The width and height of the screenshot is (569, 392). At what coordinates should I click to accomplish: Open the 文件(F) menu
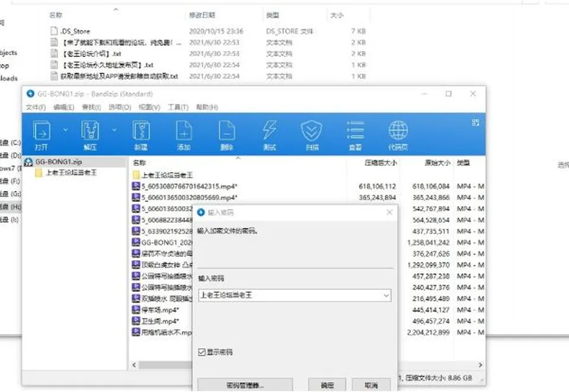36,107
